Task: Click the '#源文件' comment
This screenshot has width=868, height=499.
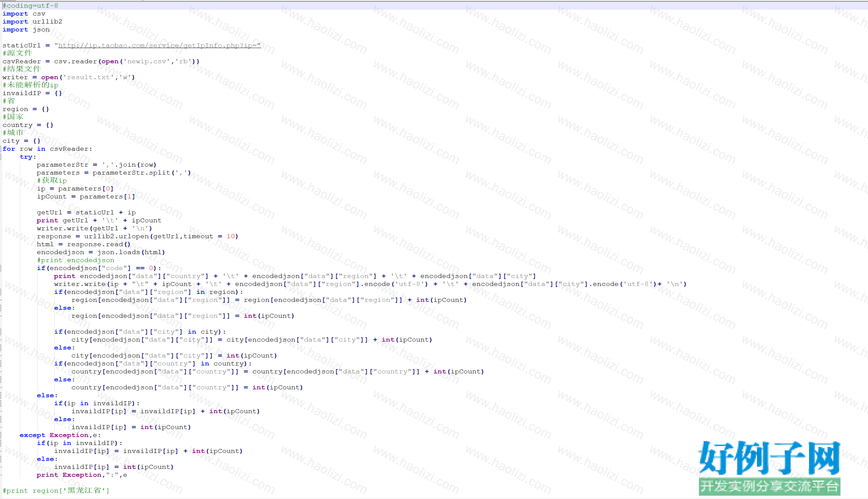Action: pos(17,53)
